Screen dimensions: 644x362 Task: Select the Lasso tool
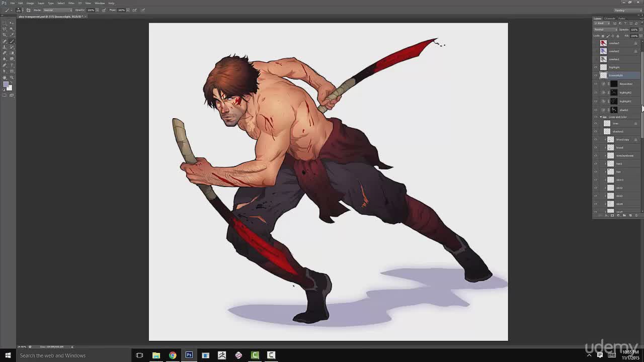(4, 29)
